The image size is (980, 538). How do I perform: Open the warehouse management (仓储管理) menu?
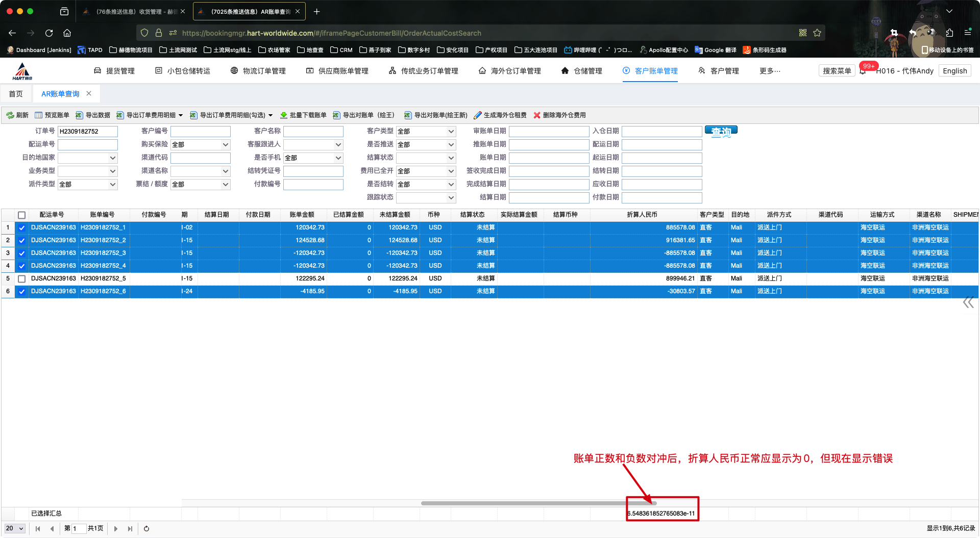581,71
